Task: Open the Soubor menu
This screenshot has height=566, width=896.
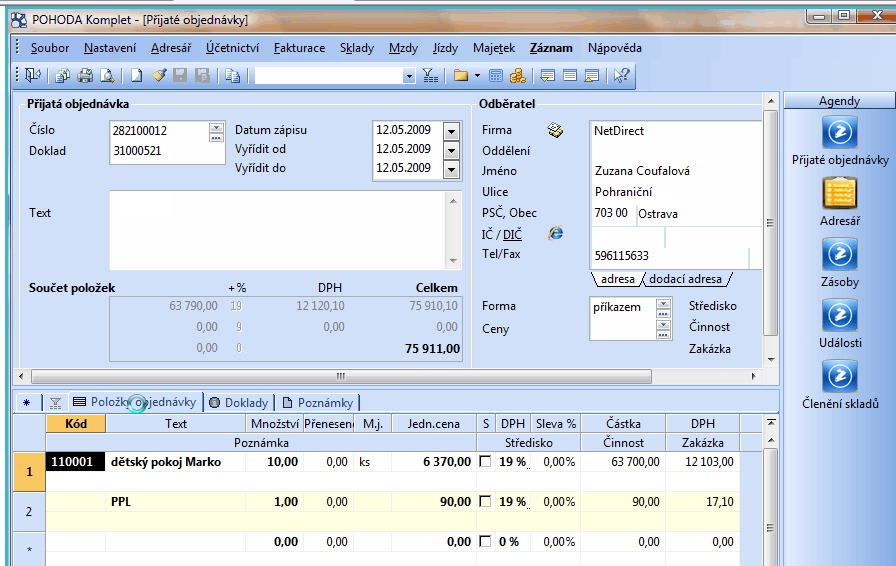Action: pyautogui.click(x=50, y=48)
